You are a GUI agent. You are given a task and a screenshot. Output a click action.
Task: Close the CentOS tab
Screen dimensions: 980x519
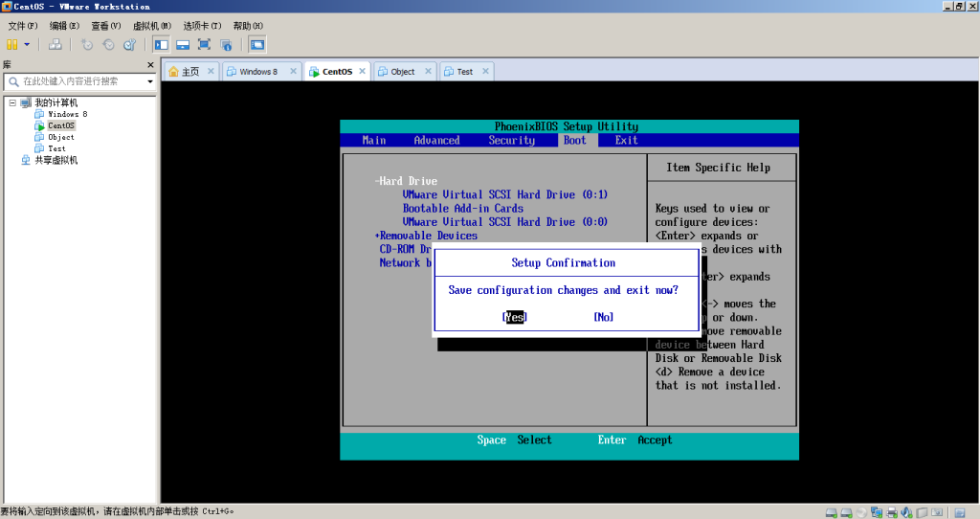362,71
